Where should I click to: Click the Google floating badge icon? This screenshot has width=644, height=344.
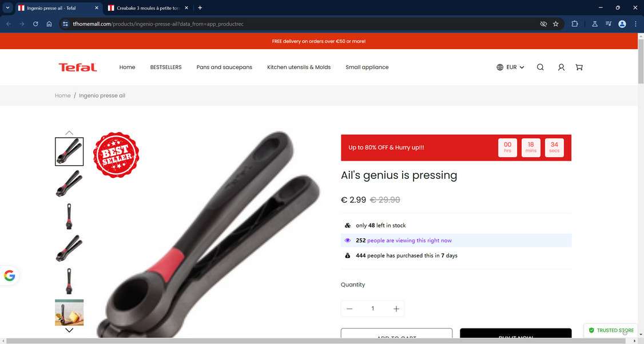(10, 275)
